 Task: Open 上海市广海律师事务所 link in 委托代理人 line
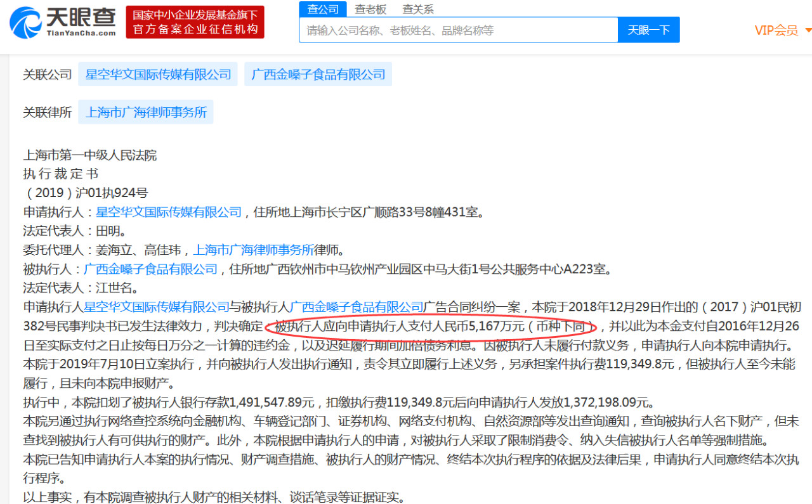[x=254, y=250]
